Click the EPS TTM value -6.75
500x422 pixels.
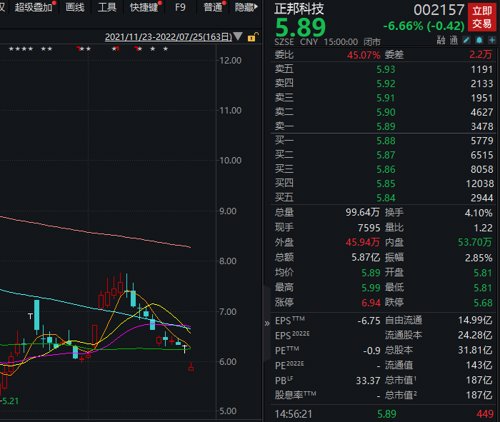point(369,321)
